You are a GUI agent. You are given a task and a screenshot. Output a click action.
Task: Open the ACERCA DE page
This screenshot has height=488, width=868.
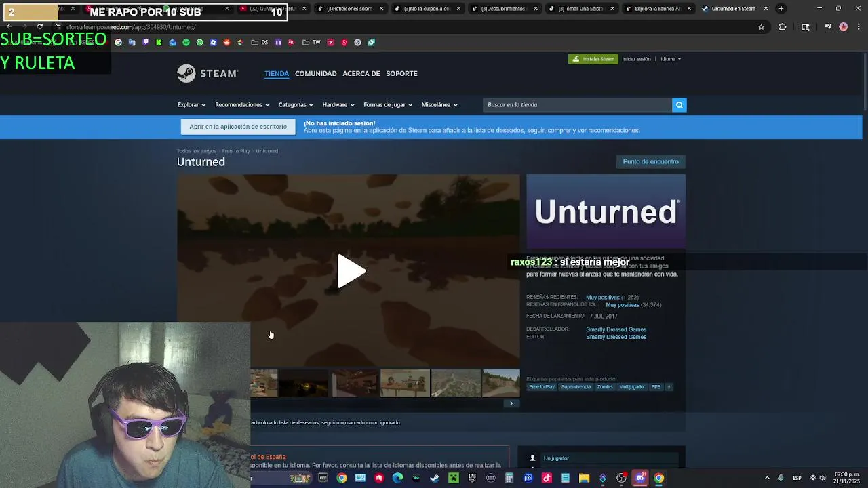point(361,73)
